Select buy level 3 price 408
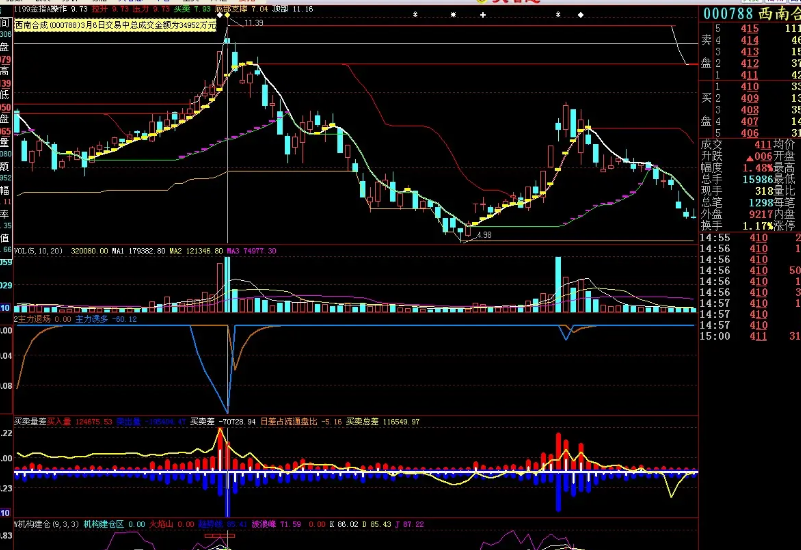 [749, 110]
